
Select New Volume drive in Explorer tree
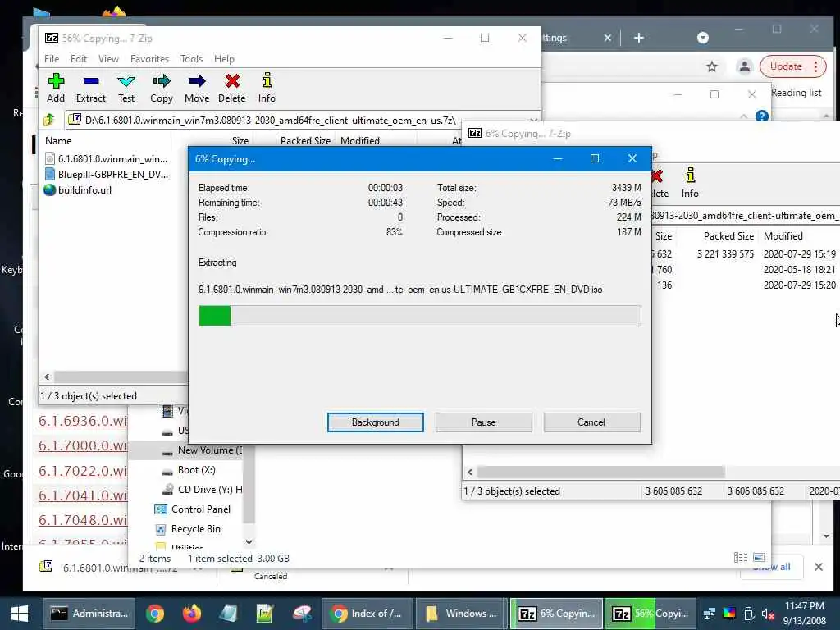click(x=203, y=450)
